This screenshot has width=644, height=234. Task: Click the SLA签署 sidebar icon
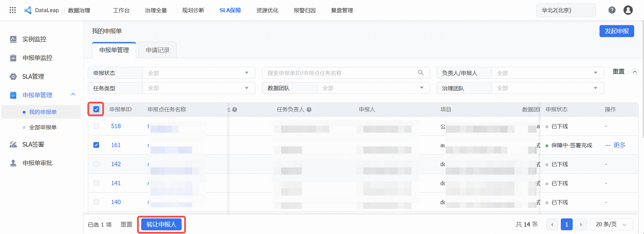coord(13,144)
